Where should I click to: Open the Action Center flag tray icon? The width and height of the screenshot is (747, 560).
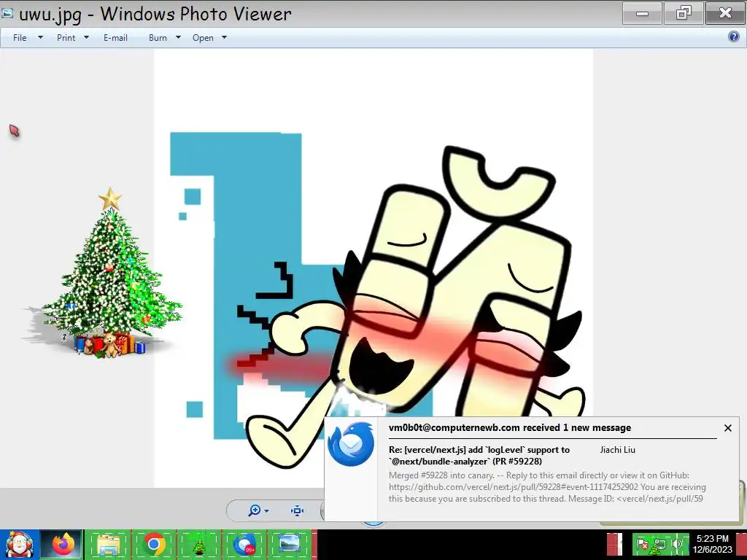[643, 544]
